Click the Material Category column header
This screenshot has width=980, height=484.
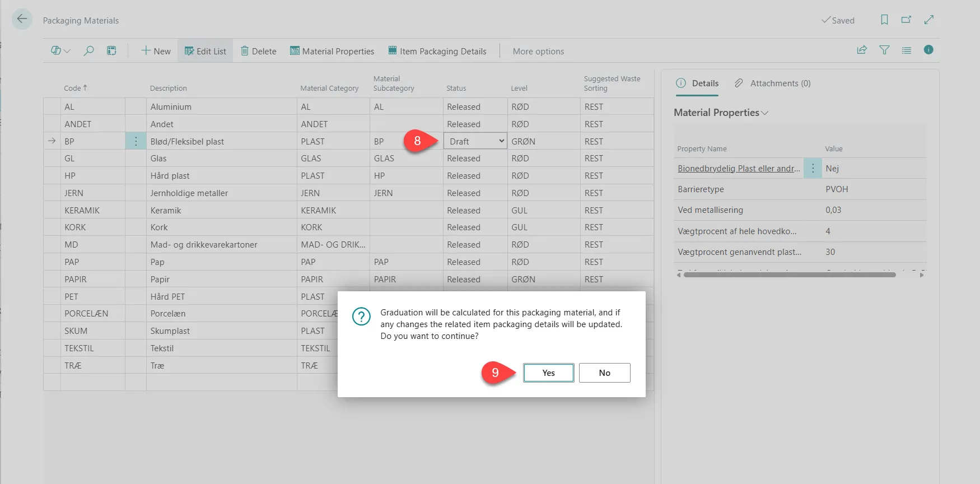pos(329,88)
